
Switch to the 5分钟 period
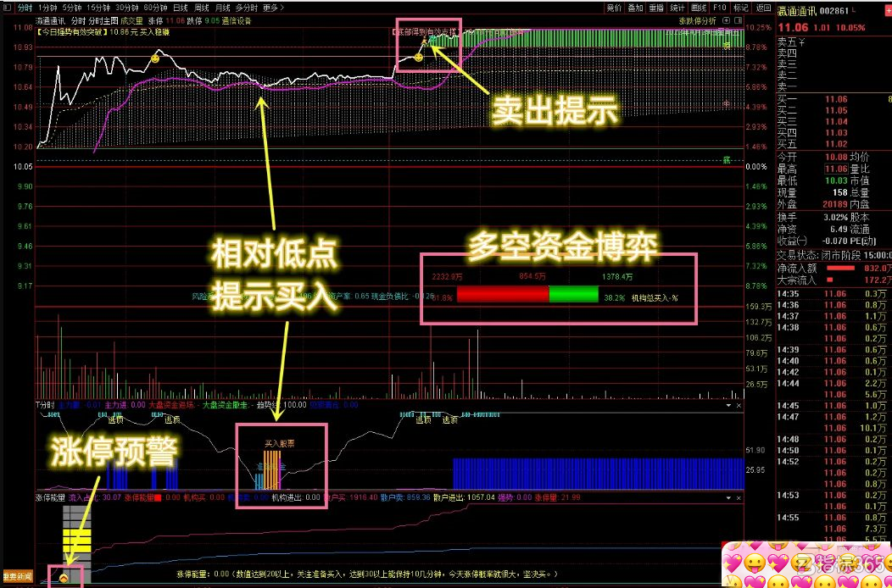pyautogui.click(x=71, y=8)
